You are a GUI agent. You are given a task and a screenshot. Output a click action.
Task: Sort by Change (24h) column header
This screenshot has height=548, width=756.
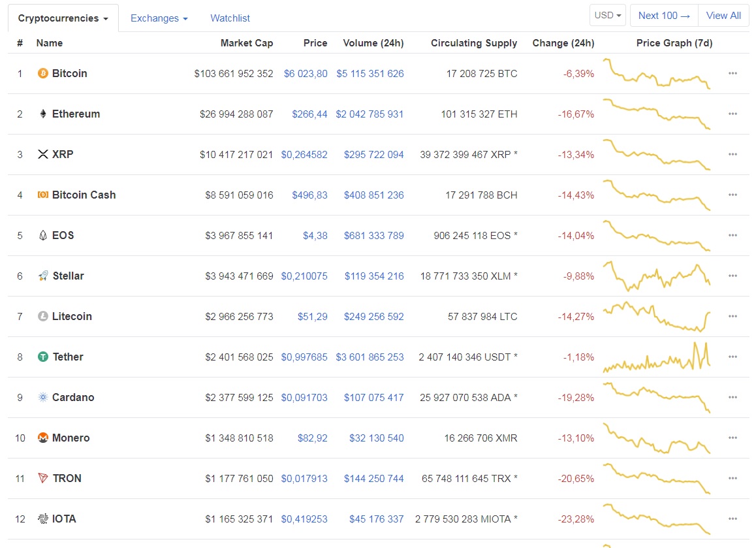pos(563,43)
